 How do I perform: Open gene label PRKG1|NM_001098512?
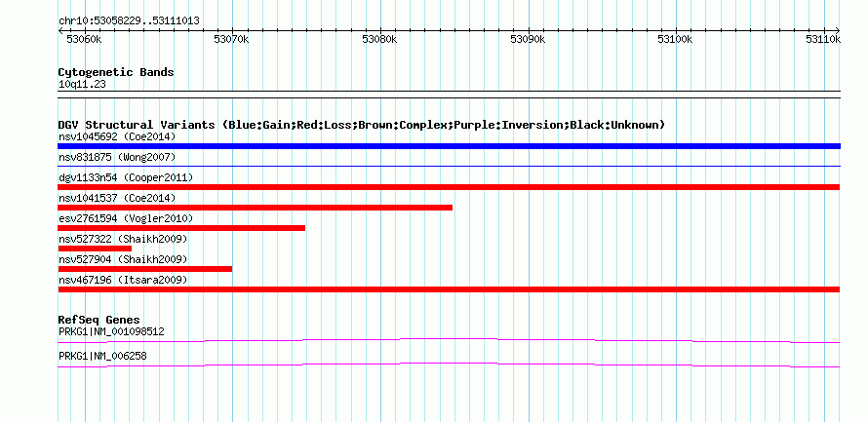click(x=111, y=331)
